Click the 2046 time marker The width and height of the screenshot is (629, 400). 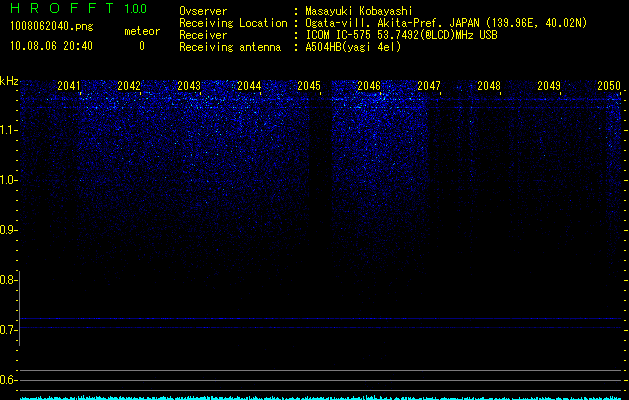tap(369, 86)
